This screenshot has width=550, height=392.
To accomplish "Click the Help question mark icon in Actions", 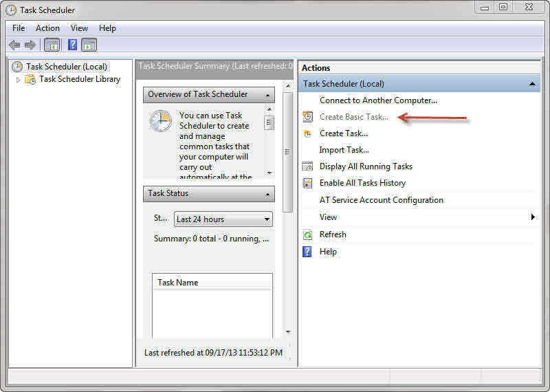I will coord(307,252).
